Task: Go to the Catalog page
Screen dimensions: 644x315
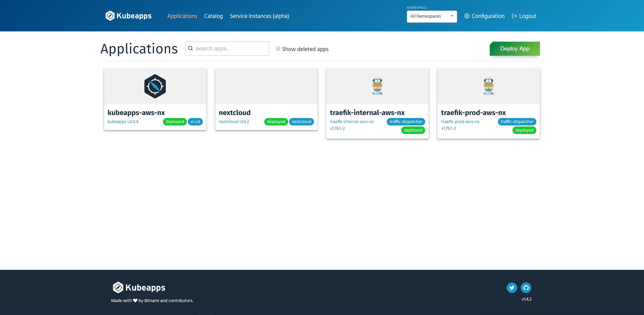Action: pyautogui.click(x=213, y=16)
